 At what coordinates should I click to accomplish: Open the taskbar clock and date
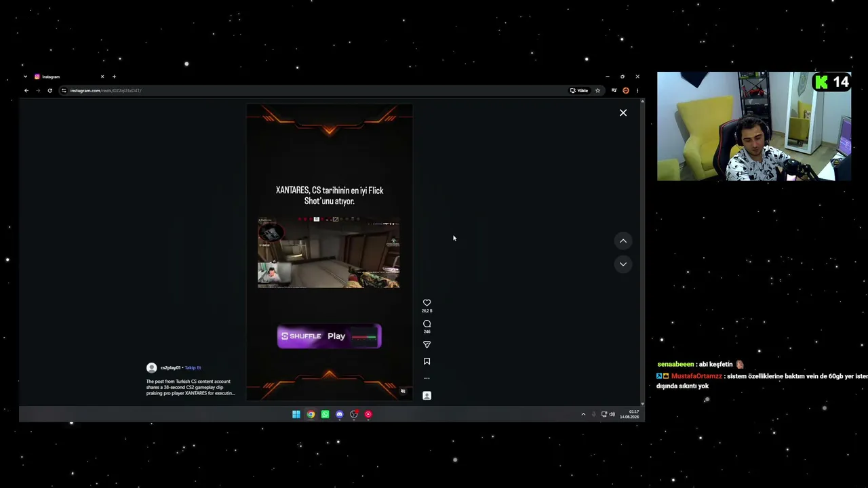coord(629,414)
